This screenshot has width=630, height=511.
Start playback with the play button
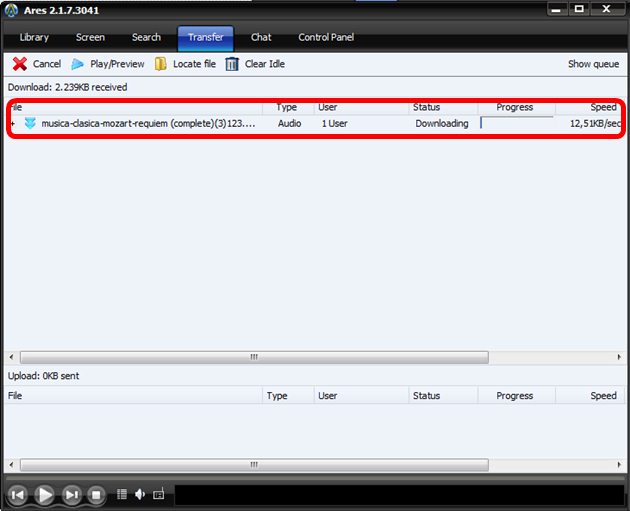click(x=45, y=495)
